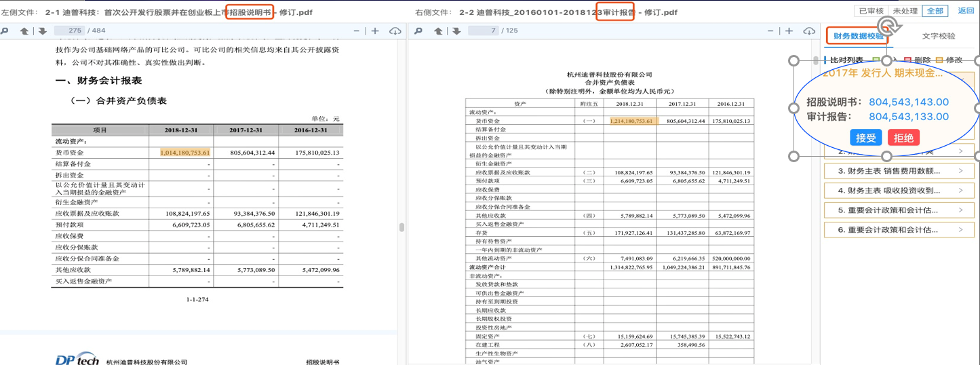The image size is (980, 365).
Task: Go to previous page in left document
Action: coord(24,31)
